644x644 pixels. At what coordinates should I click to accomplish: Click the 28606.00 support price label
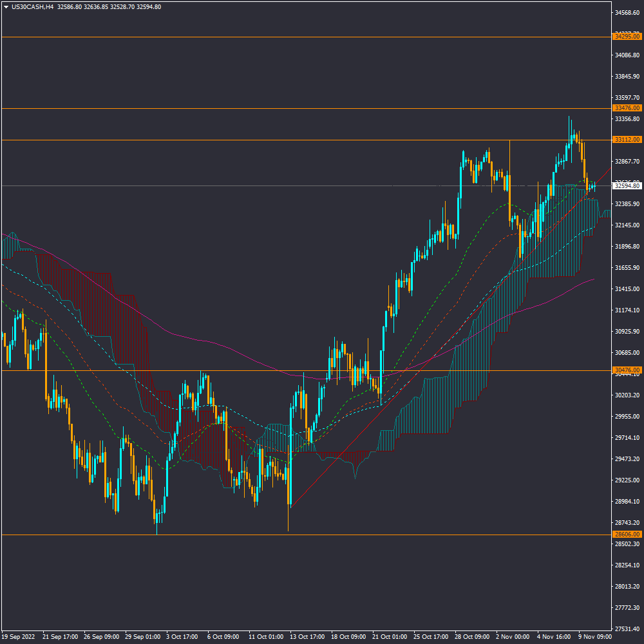click(627, 535)
